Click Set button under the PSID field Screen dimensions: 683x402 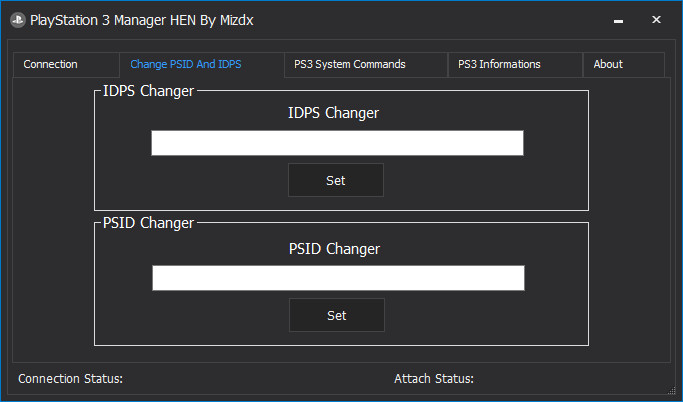click(x=337, y=315)
